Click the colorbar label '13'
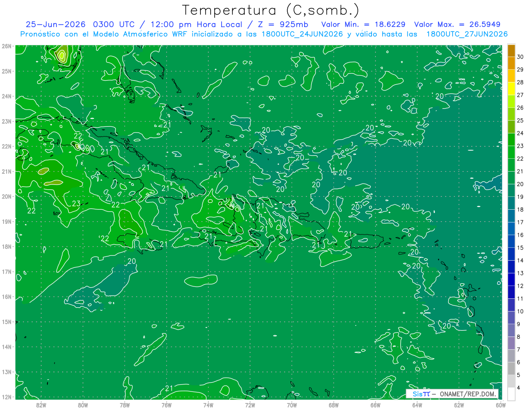The height and width of the screenshot is (411, 532). coord(520,273)
